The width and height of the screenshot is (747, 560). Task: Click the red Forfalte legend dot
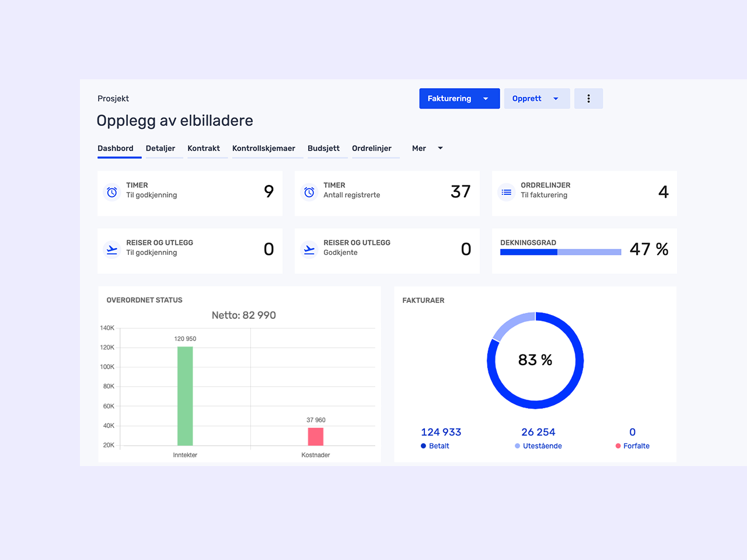tap(618, 446)
